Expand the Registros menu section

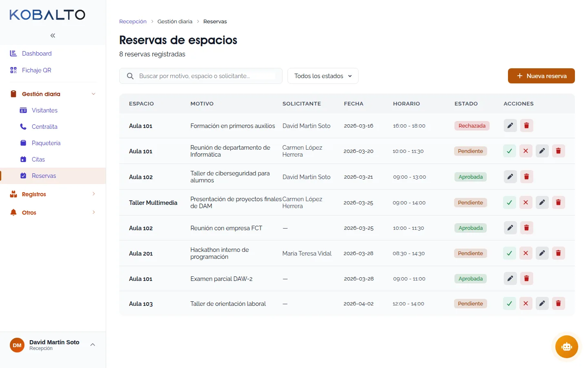click(53, 194)
